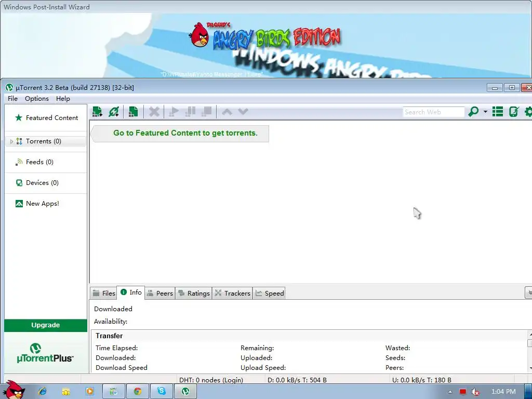
Task: Click inside the Search Web field
Action: click(434, 112)
